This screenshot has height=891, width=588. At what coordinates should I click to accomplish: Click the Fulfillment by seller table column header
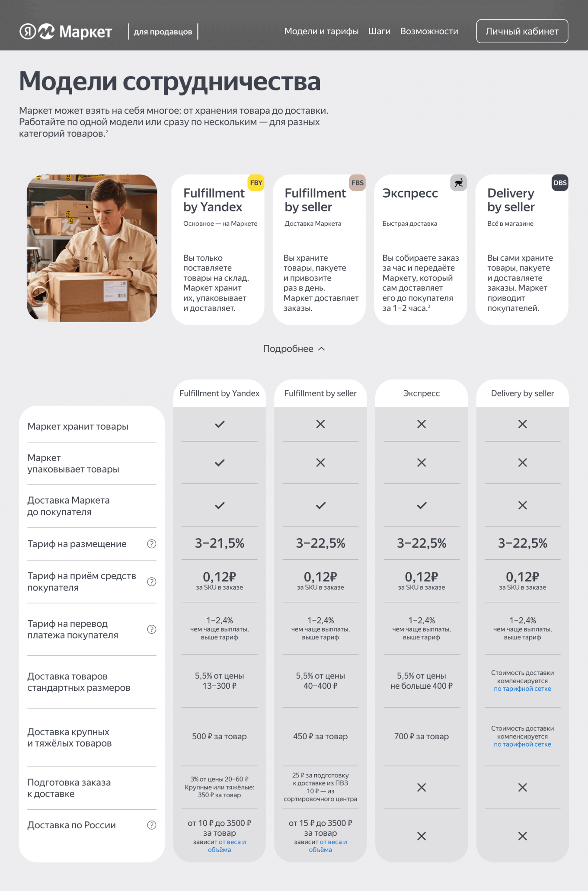pos(320,393)
